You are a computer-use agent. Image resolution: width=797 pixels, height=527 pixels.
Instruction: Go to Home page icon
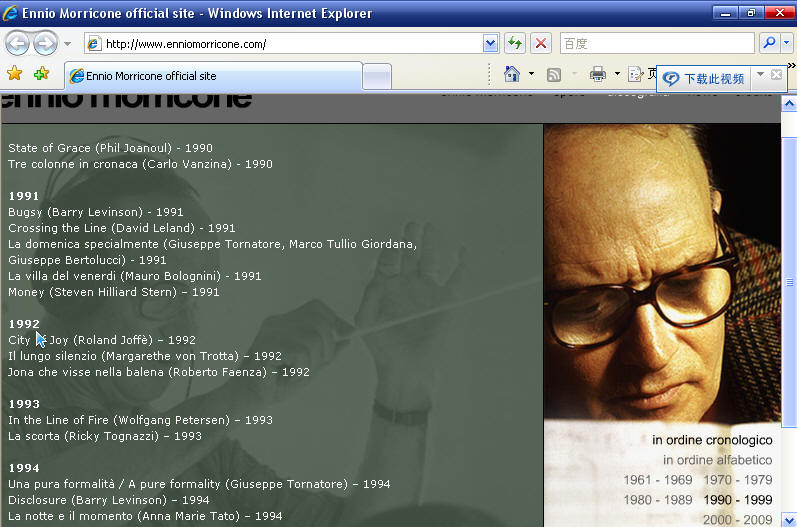512,74
